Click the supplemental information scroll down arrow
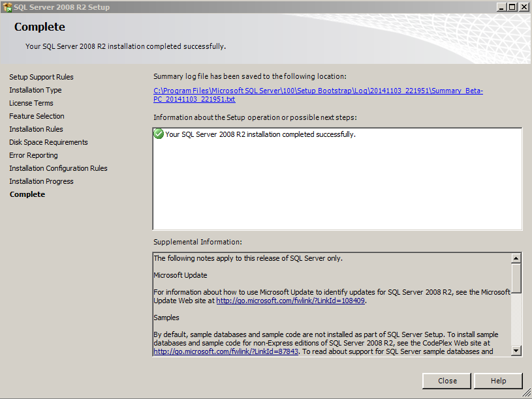The image size is (532, 399). pos(516,351)
